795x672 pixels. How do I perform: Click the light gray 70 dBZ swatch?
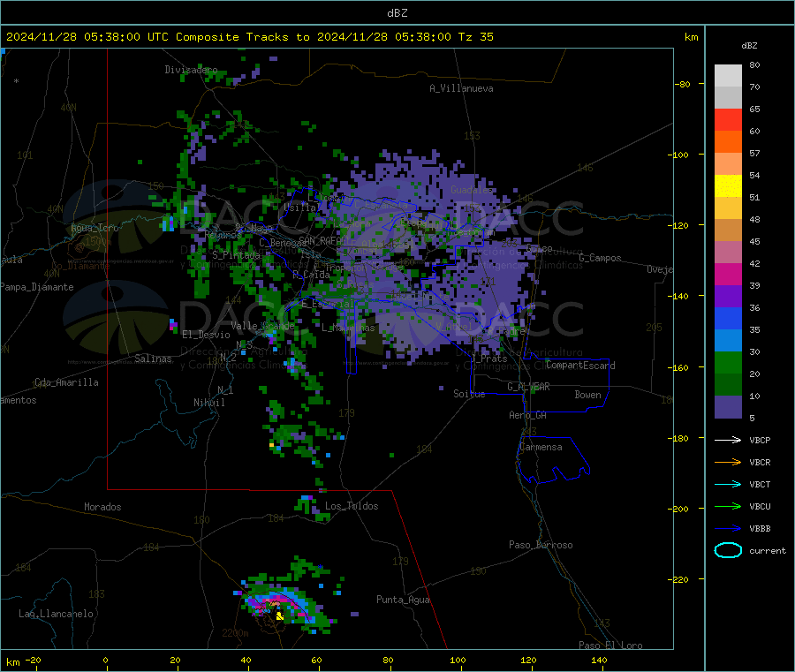point(728,76)
